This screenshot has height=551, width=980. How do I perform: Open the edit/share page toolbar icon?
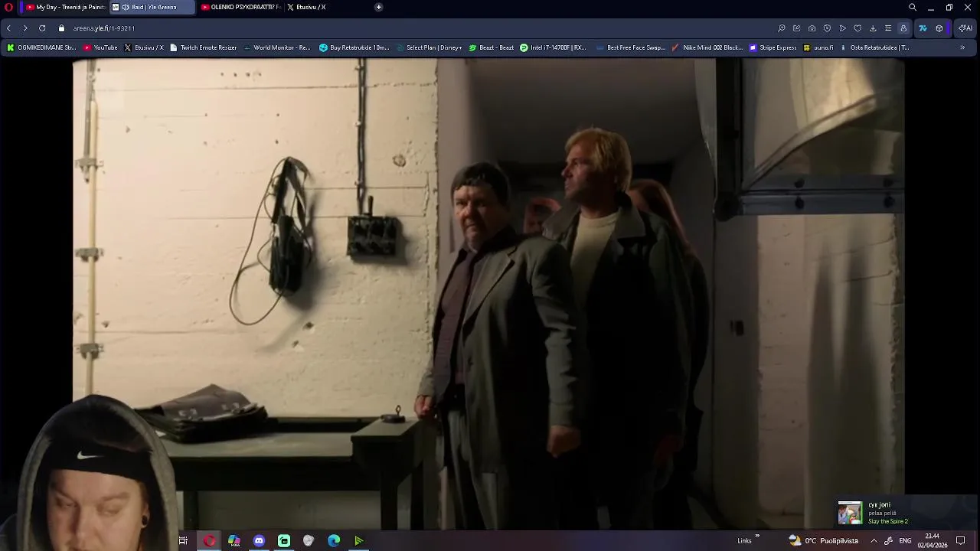click(x=797, y=28)
